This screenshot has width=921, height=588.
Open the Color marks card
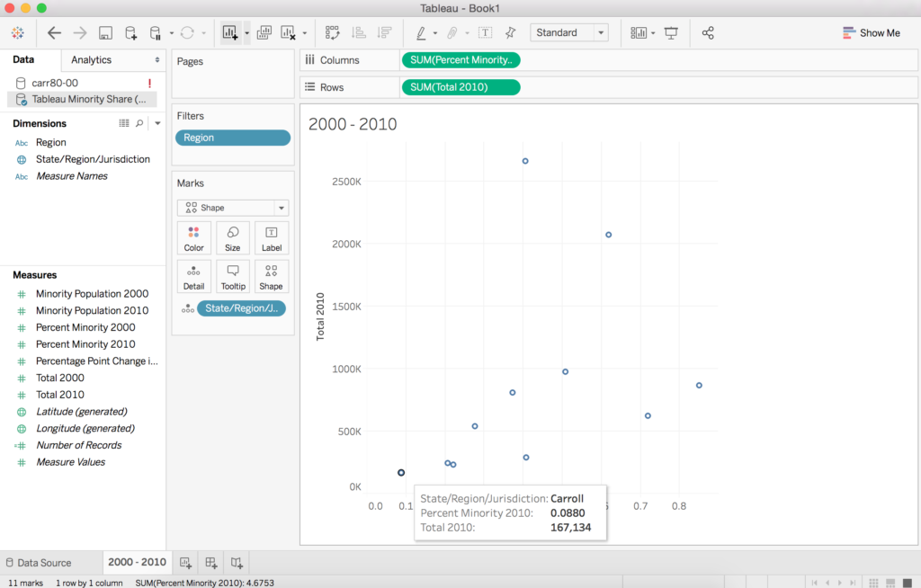click(194, 238)
